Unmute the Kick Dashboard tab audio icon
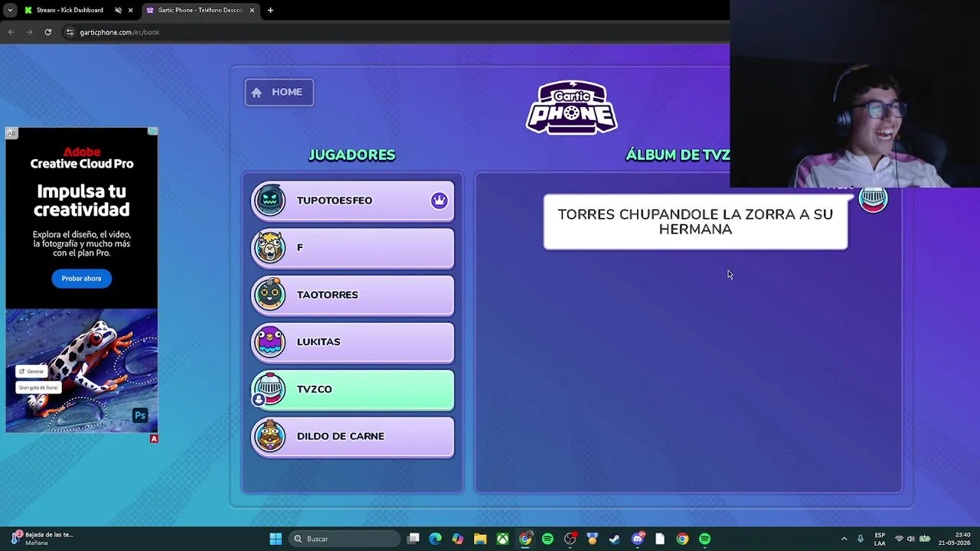The image size is (980, 551). (x=118, y=10)
